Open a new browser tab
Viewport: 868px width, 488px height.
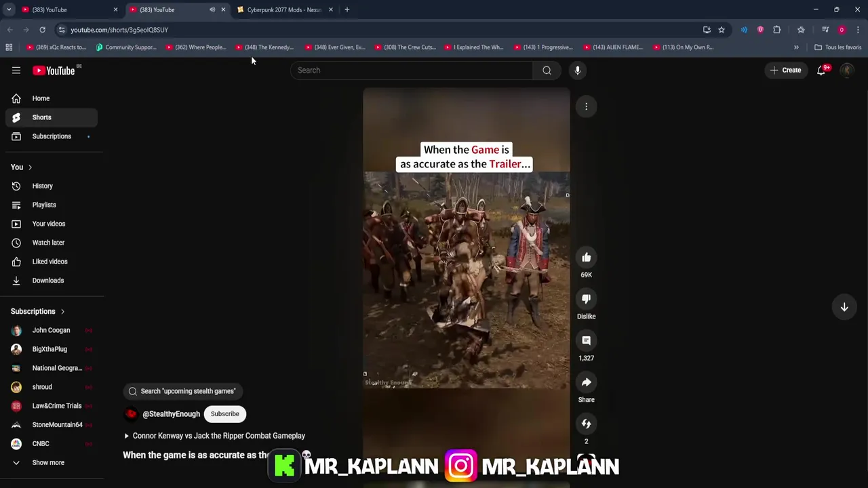(347, 9)
